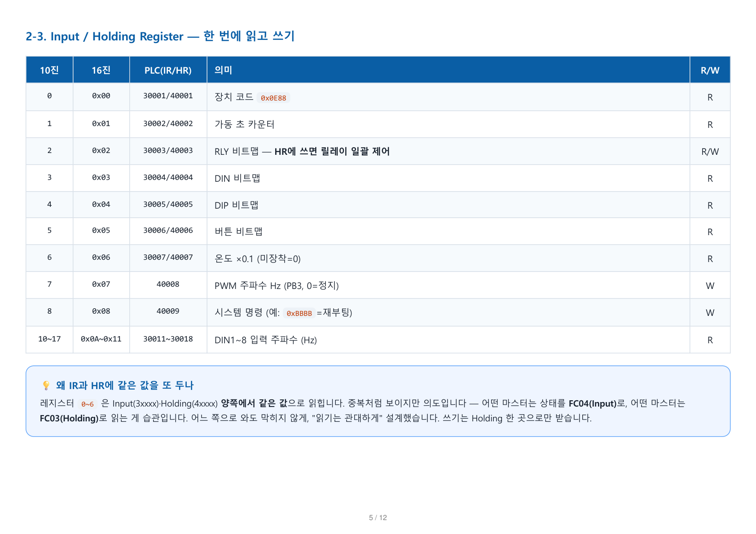
Task: Click the '30001/40001' PLC address cell
Action: pos(168,96)
